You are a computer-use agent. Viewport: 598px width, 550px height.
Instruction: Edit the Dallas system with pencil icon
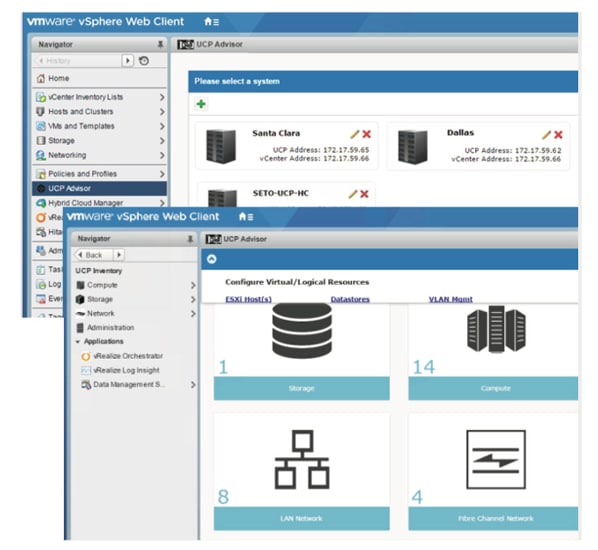click(547, 135)
